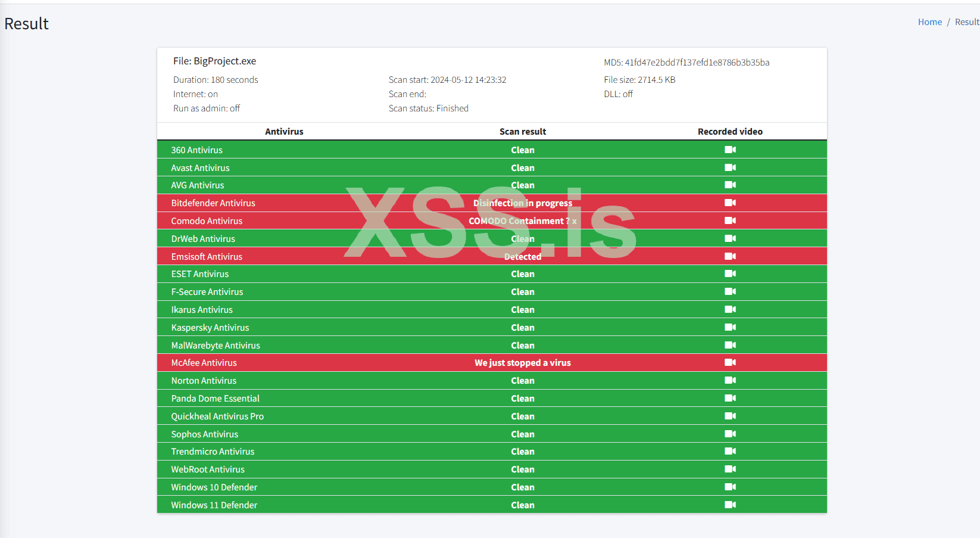Click 'We just stopped a virus' result
Image resolution: width=980 pixels, height=538 pixels.
523,363
